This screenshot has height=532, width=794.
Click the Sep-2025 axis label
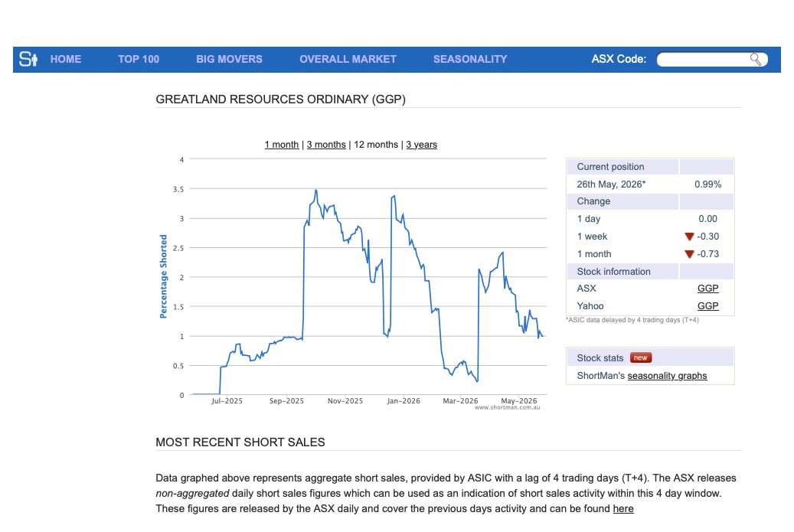[x=286, y=401]
